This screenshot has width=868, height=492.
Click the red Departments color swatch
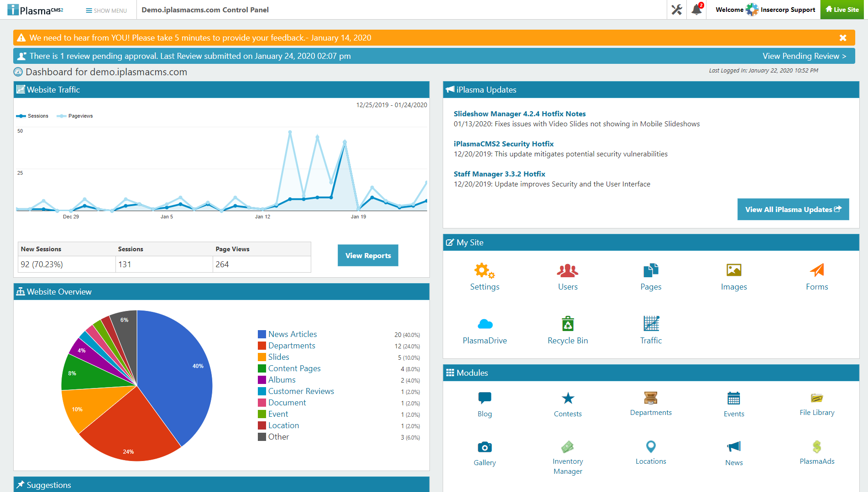(x=262, y=346)
